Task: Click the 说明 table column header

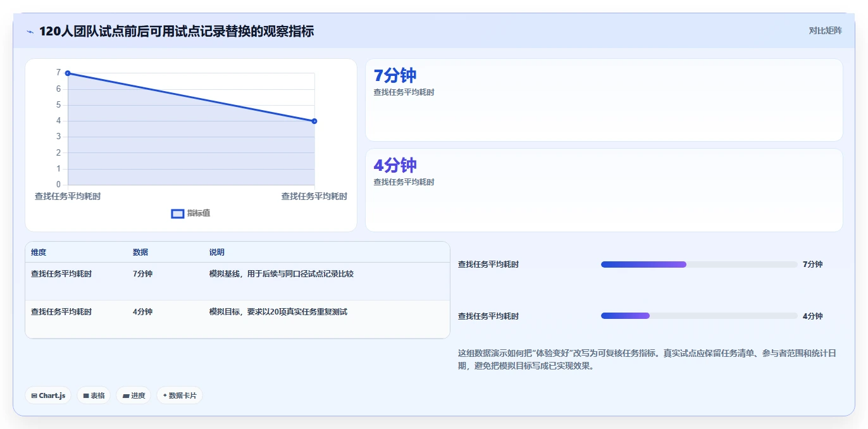Action: coord(217,252)
